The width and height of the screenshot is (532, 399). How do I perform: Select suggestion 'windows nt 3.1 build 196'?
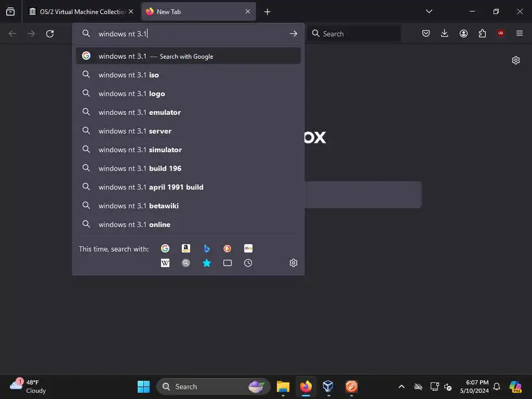[188, 168]
